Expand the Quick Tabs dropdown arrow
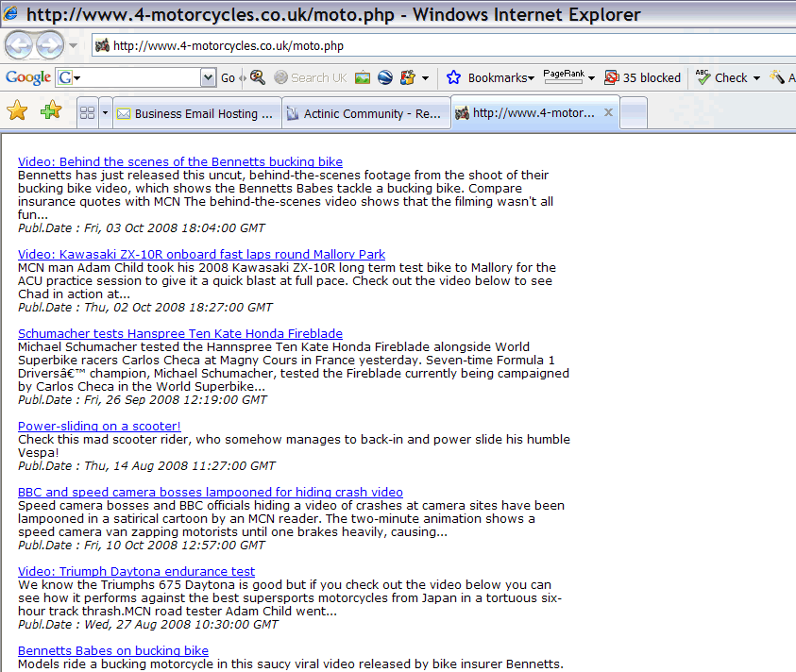The image size is (796, 672). tap(105, 113)
